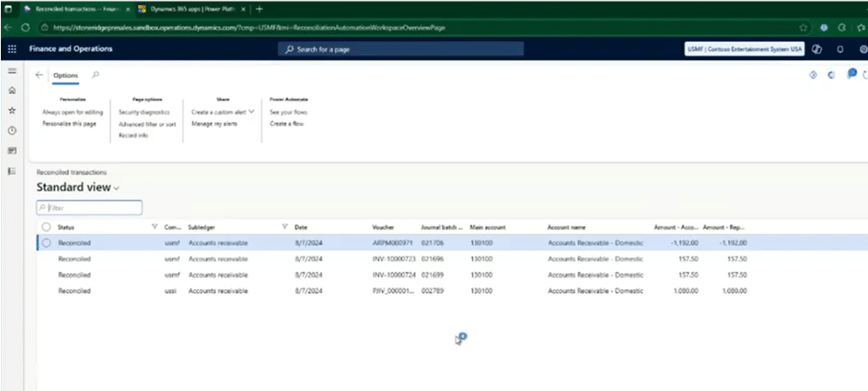The height and width of the screenshot is (391, 868).
Task: Click the back arrow beside Options
Action: point(39,75)
